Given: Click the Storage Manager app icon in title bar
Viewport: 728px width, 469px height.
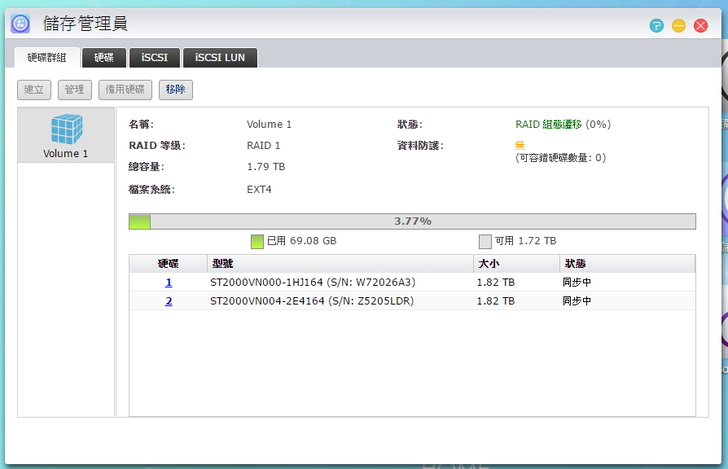Looking at the screenshot, I should tap(20, 22).
